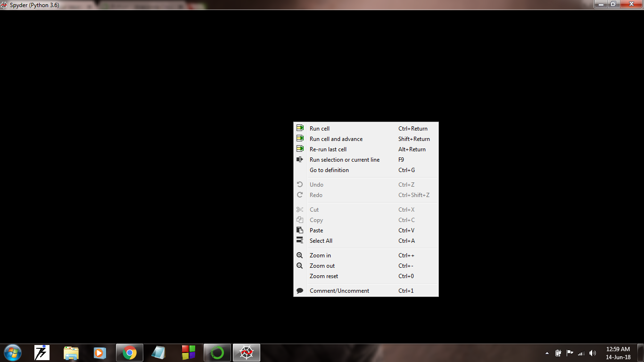The height and width of the screenshot is (362, 644).
Task: Open the volume speaker icon
Action: click(593, 353)
